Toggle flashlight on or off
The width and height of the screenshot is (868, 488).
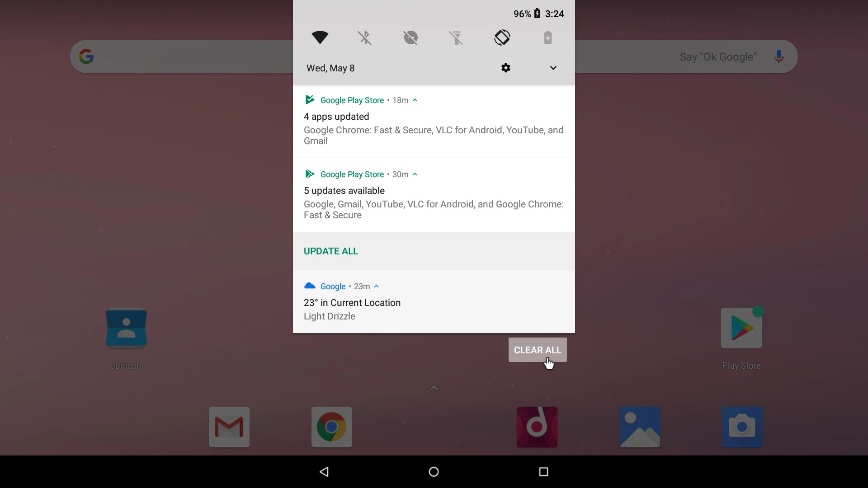pyautogui.click(x=456, y=38)
